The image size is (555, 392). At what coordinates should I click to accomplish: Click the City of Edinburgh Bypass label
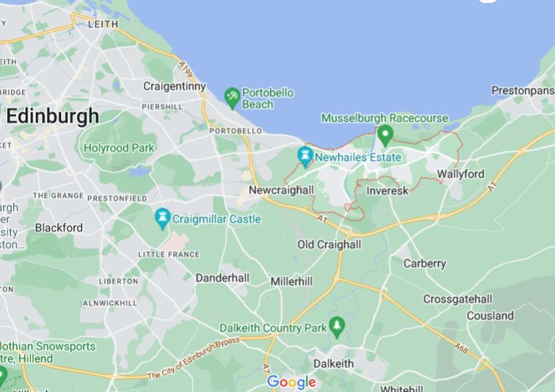[x=193, y=359]
